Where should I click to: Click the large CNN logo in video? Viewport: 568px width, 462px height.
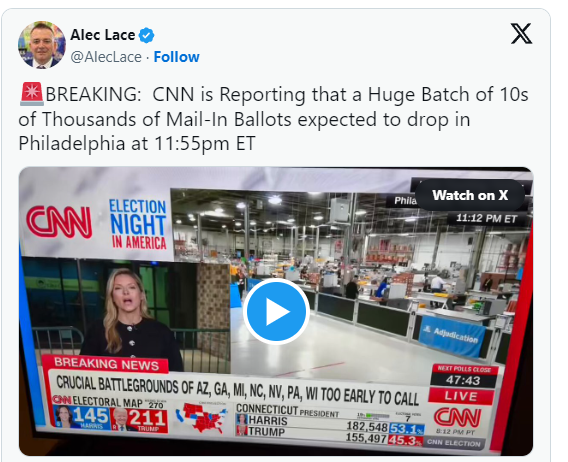(59, 222)
